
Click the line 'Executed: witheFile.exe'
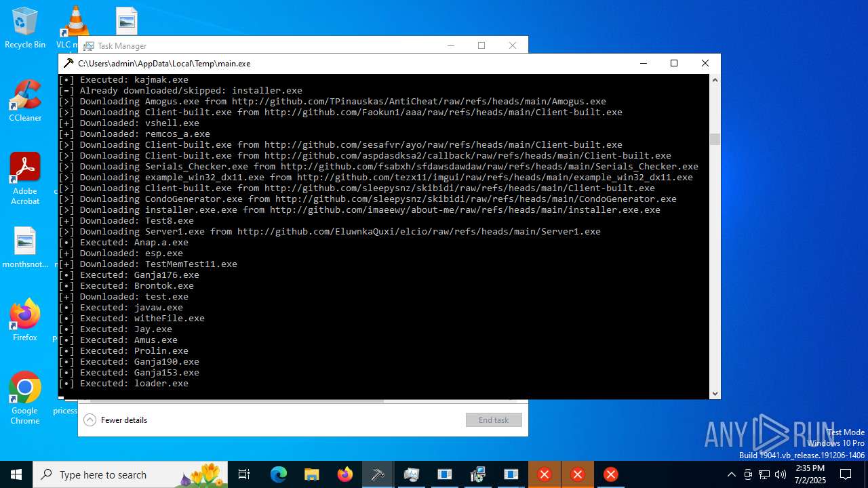coord(132,318)
